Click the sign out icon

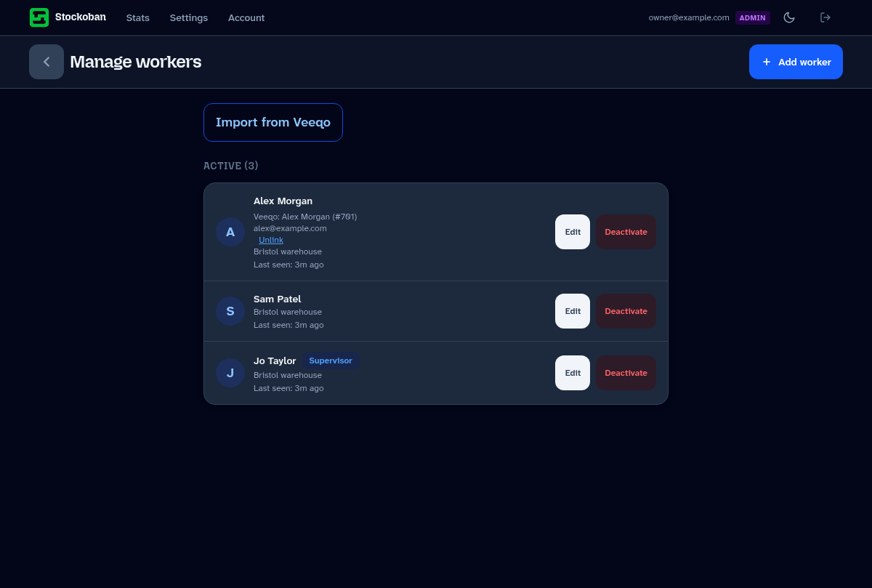tap(825, 17)
